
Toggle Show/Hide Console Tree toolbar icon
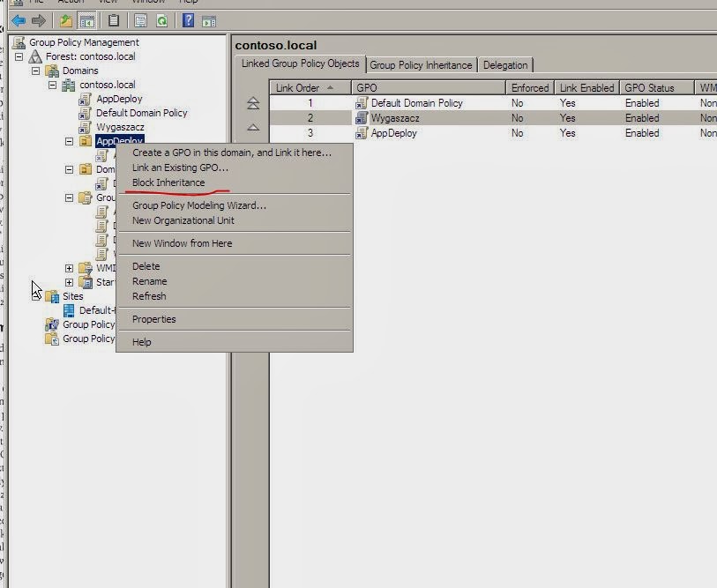pos(86,20)
